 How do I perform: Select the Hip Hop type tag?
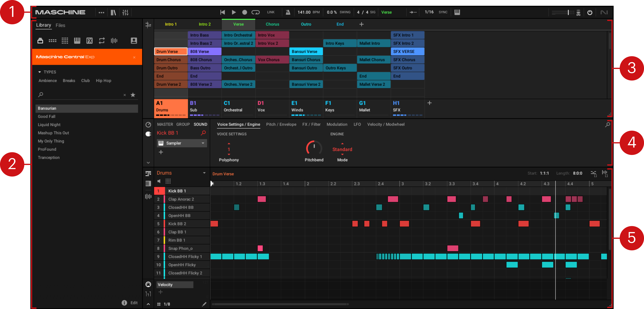coord(103,81)
